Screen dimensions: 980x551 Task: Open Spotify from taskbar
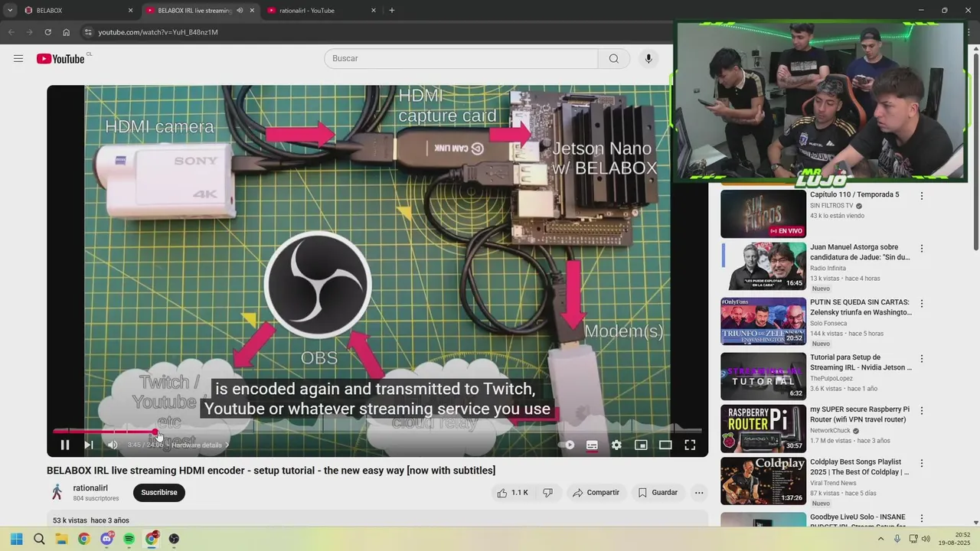click(129, 539)
